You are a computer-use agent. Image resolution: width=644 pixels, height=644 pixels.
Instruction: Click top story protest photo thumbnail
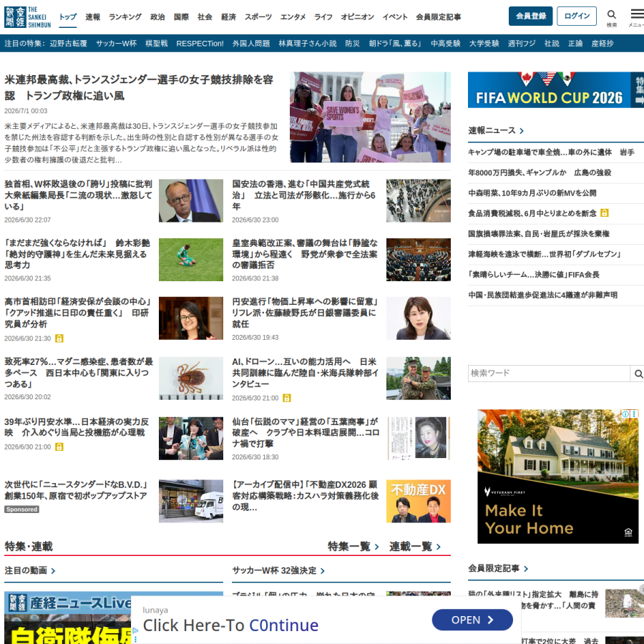coord(370,117)
